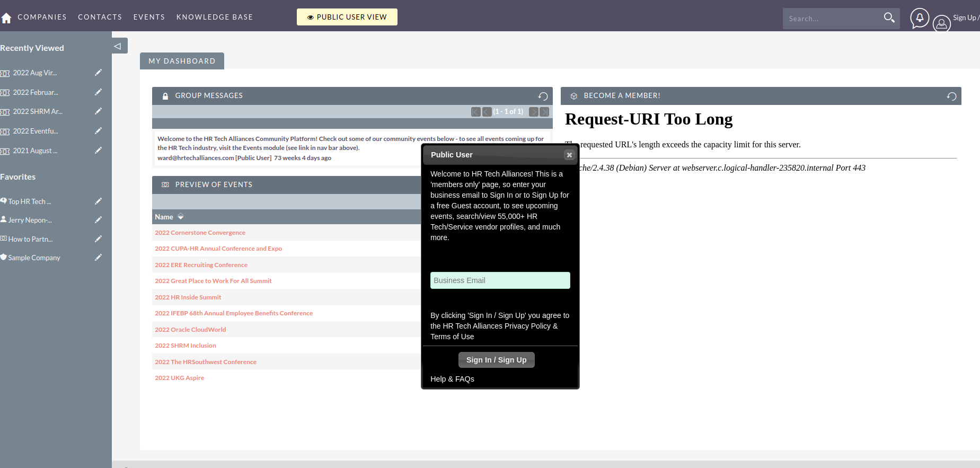This screenshot has height=468, width=980.
Task: Open recently viewed 2022 Eventfu...
Action: click(36, 131)
